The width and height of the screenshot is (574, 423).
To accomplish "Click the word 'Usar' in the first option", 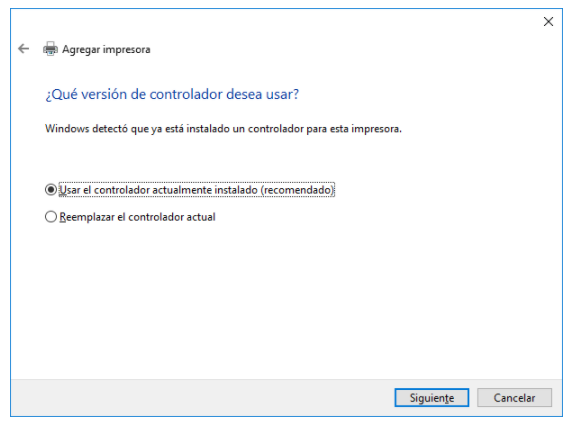I will (70, 190).
